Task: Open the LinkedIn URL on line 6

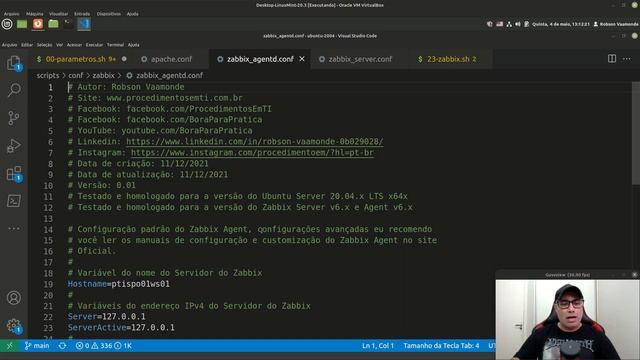Action: [255, 142]
